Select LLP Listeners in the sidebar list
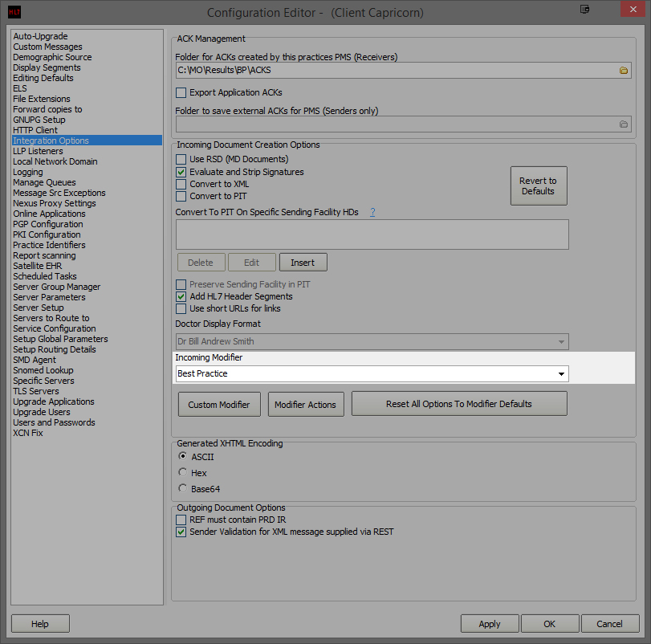The width and height of the screenshot is (651, 644). [38, 151]
